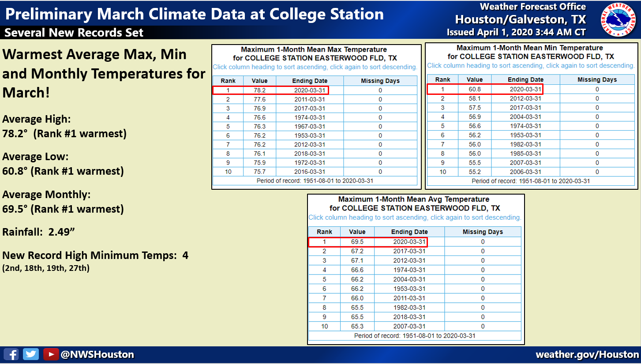
Task: Open the weather.gov/Houston link
Action: (x=587, y=354)
